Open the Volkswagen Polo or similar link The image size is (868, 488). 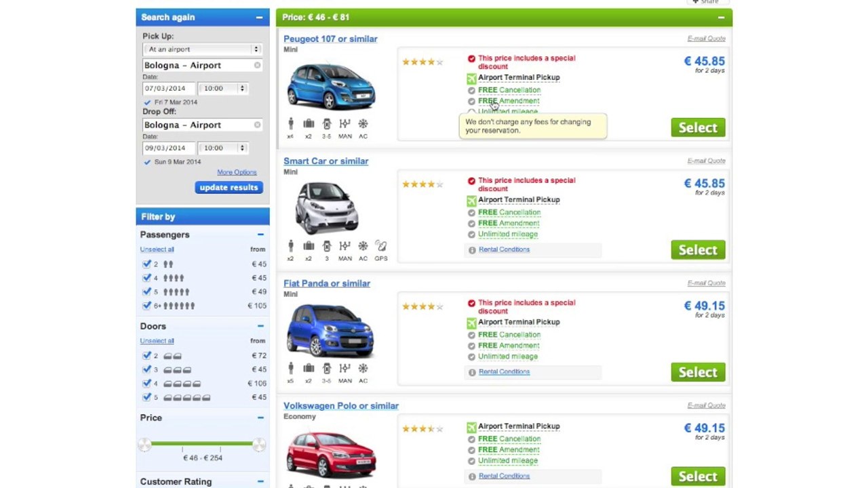(341, 406)
